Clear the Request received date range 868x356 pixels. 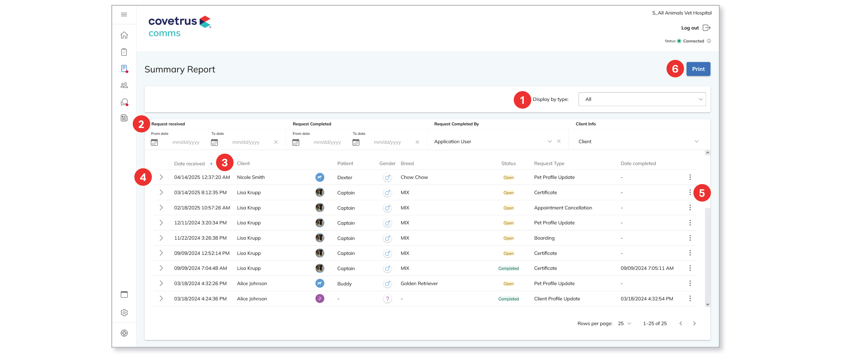point(276,142)
